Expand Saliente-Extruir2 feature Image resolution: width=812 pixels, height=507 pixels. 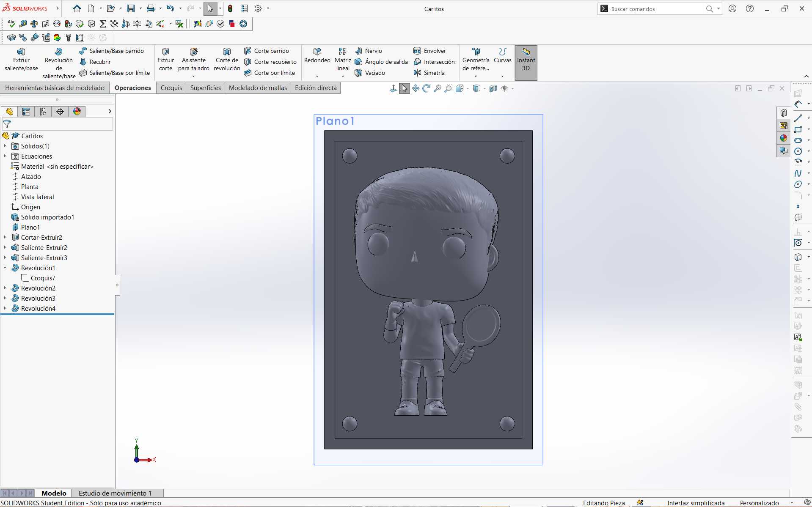(x=5, y=247)
